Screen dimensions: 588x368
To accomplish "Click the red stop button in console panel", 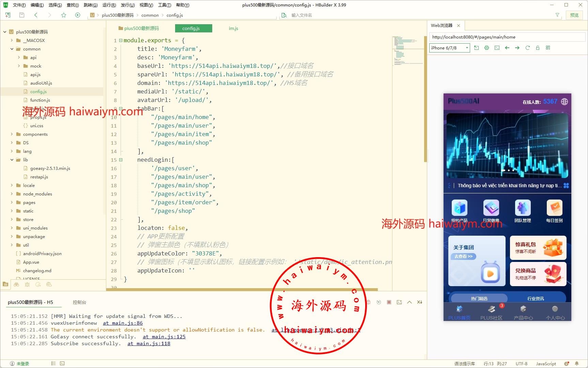I will coord(389,302).
